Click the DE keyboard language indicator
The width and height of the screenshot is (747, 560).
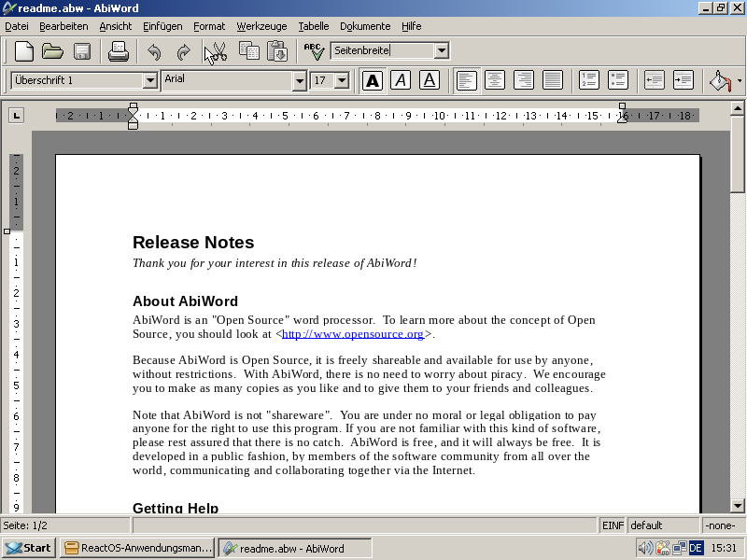(x=696, y=548)
